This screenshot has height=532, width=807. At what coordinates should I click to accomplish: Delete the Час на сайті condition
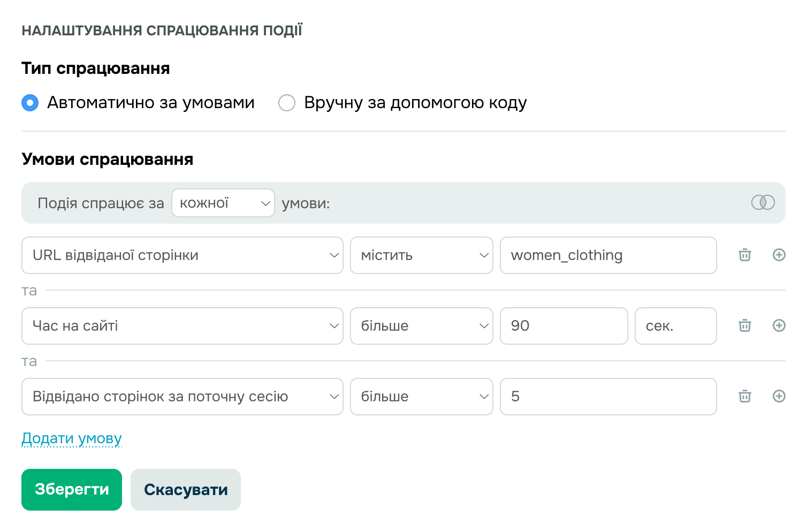(x=744, y=325)
